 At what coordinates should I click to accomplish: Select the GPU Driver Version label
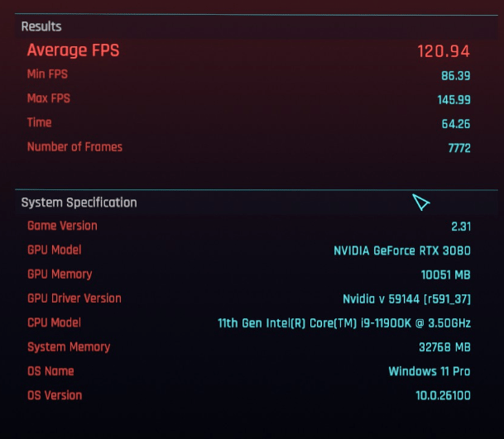[74, 298]
